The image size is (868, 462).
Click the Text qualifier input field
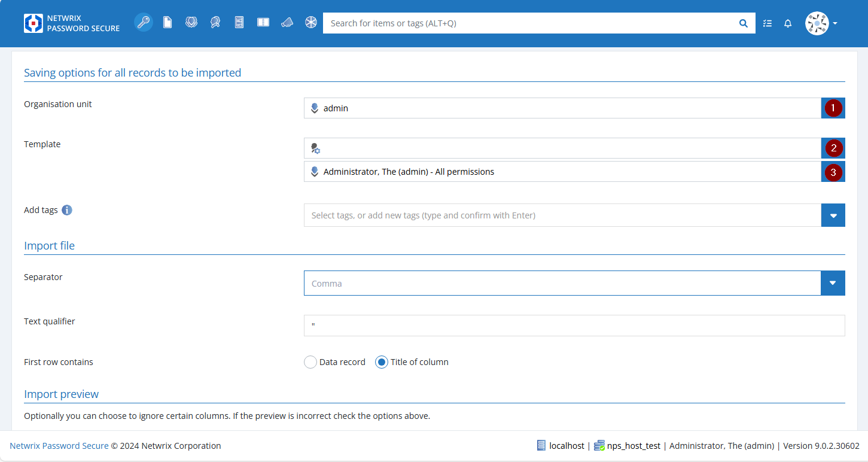(x=574, y=326)
